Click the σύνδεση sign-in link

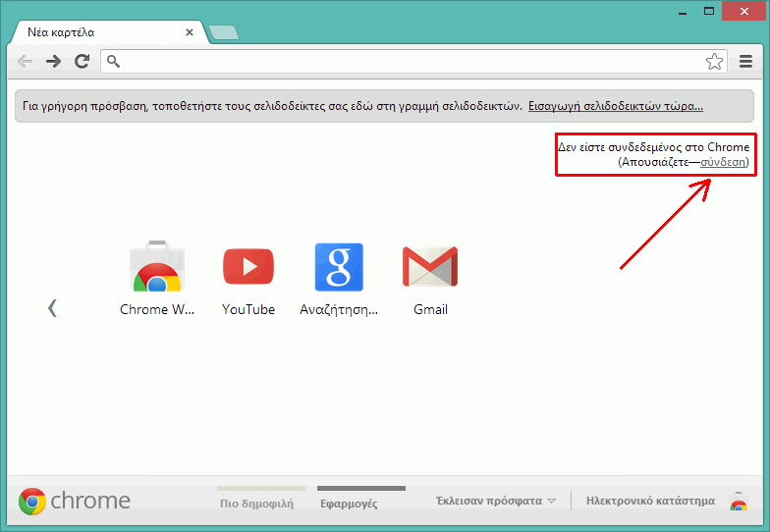coord(723,162)
